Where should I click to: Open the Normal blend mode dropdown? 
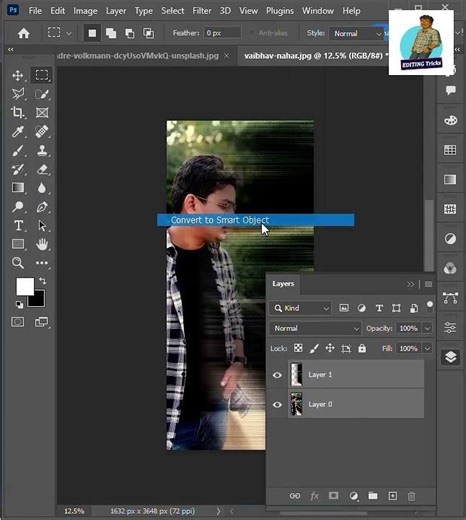pos(315,329)
